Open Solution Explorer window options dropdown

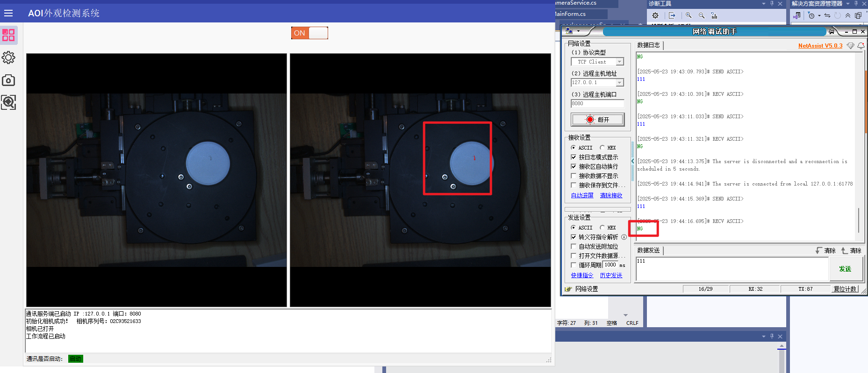coord(848,4)
